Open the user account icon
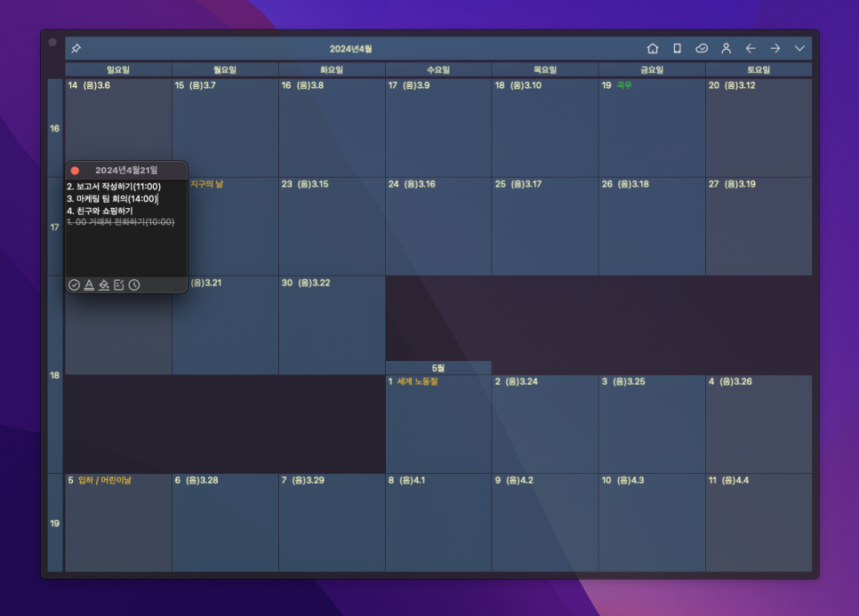The image size is (859, 616). tap(726, 48)
